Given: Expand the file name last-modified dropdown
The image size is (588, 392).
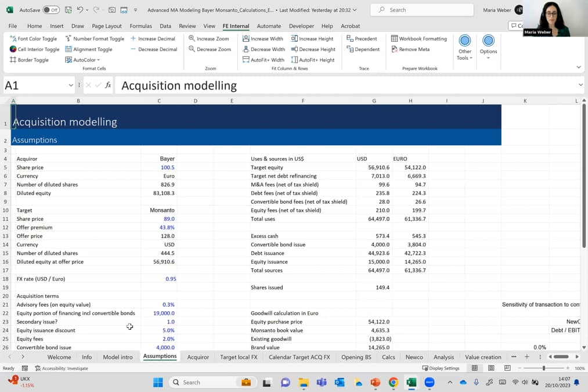Looking at the screenshot, I should pyautogui.click(x=355, y=10).
